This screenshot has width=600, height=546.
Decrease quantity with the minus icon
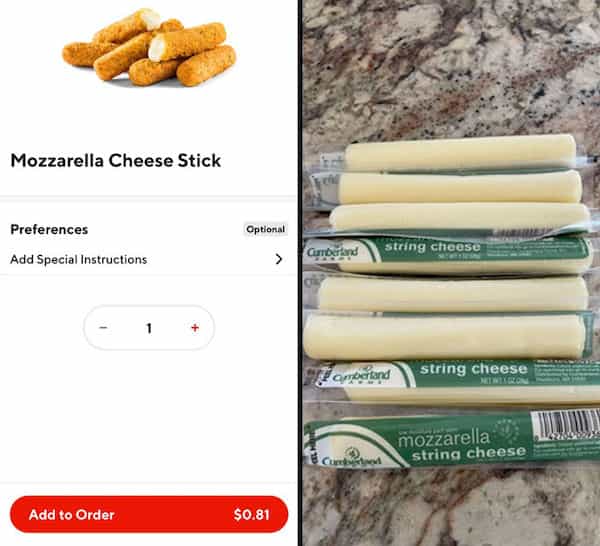click(103, 328)
